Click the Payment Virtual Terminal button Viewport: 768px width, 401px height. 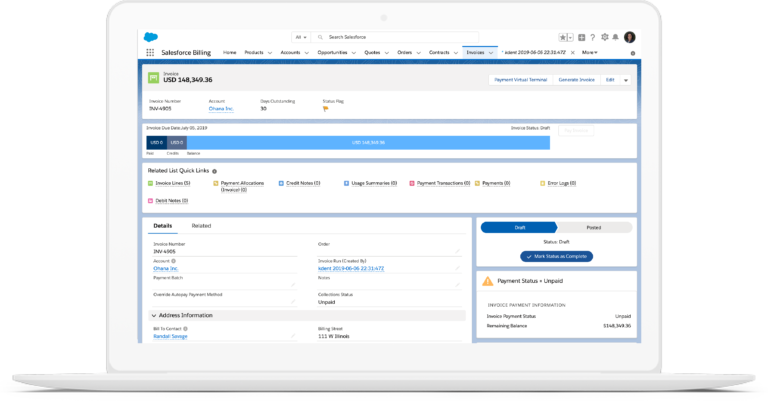[520, 80]
